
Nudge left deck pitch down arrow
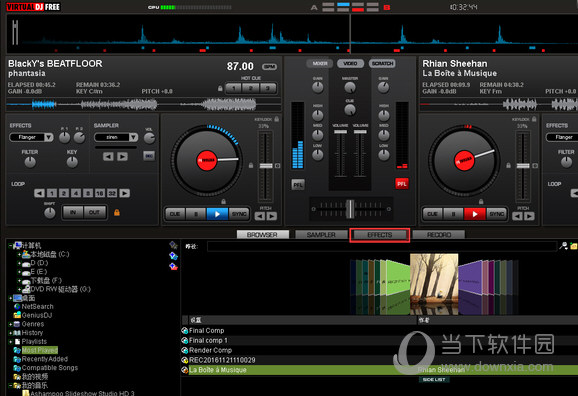[260, 216]
